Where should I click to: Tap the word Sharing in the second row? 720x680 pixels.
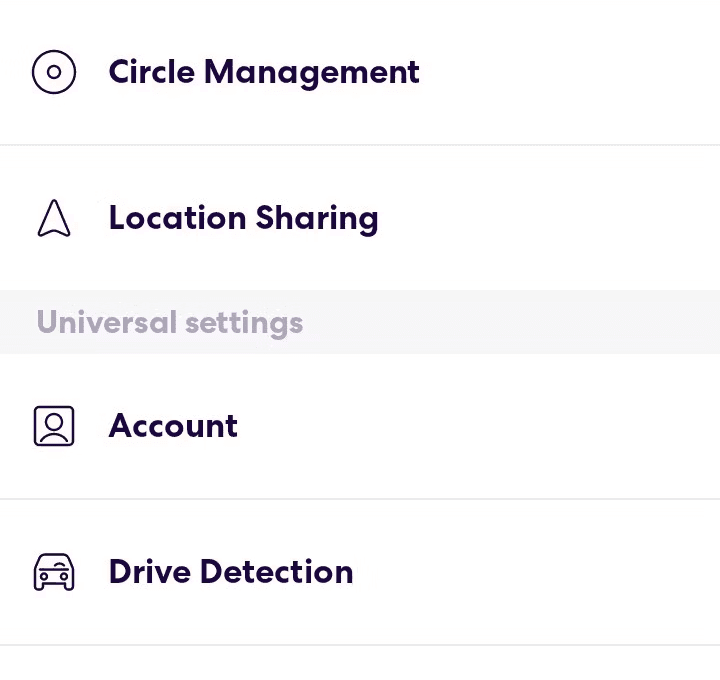(x=317, y=220)
